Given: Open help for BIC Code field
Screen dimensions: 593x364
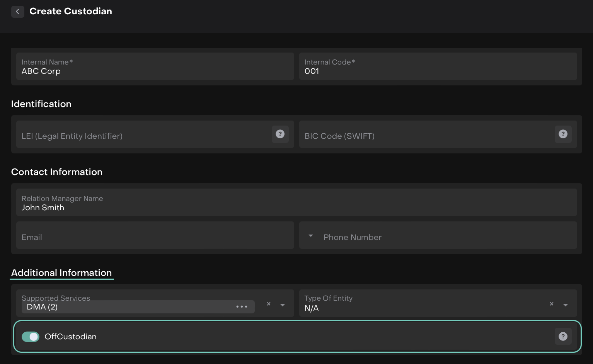Looking at the screenshot, I should coord(563,134).
